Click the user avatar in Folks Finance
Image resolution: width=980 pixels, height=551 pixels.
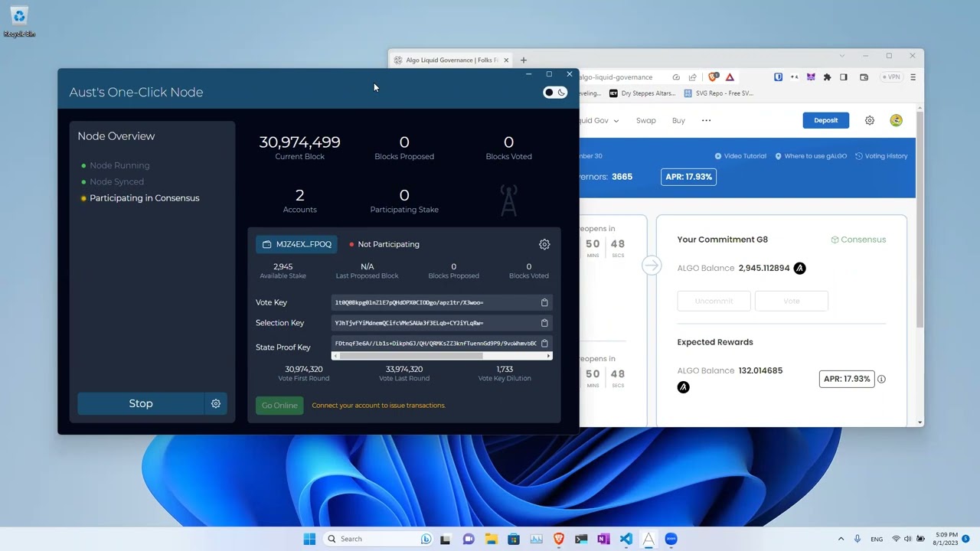click(x=897, y=120)
